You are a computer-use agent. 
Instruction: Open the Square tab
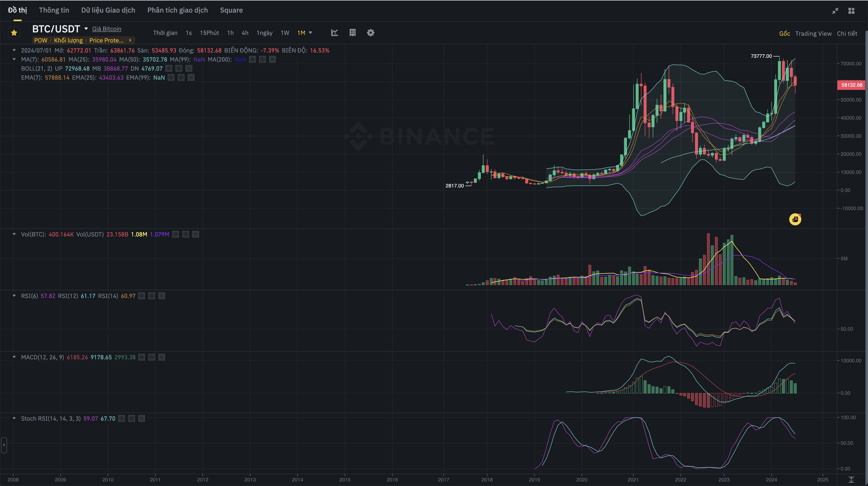point(231,10)
